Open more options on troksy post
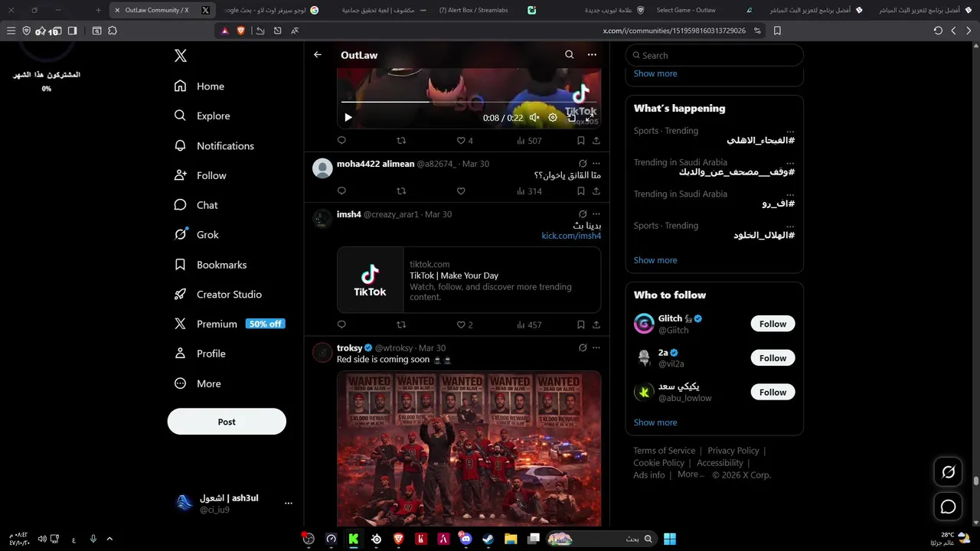The image size is (980, 551). point(596,347)
